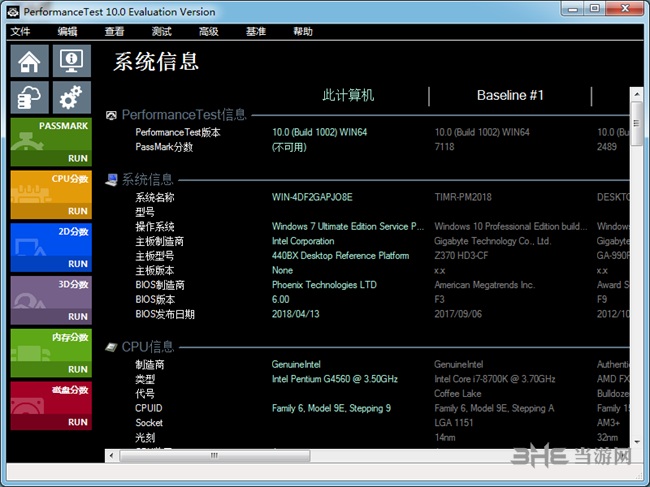Viewport: 650px width, 487px height.
Task: Open the 测试 menu
Action: [162, 31]
